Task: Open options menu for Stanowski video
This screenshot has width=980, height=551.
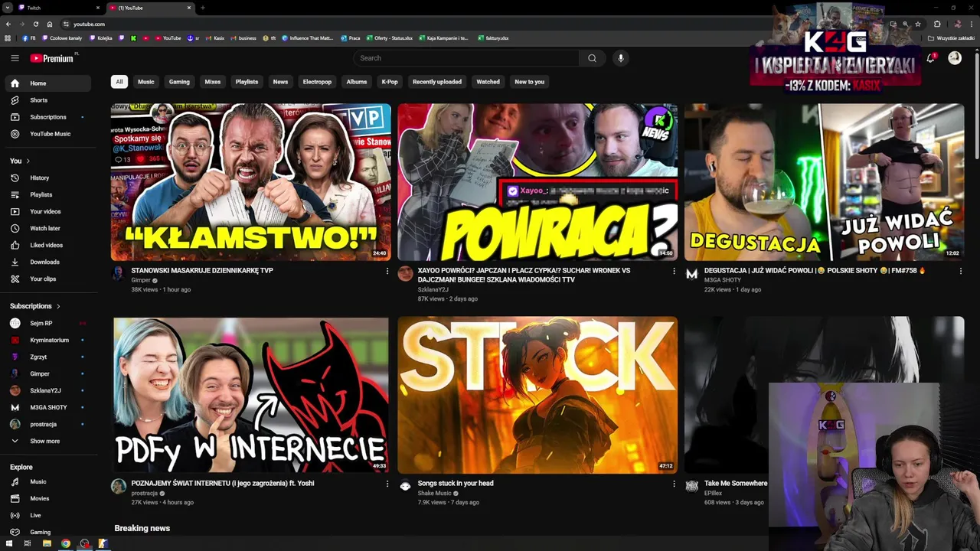Action: tap(387, 271)
